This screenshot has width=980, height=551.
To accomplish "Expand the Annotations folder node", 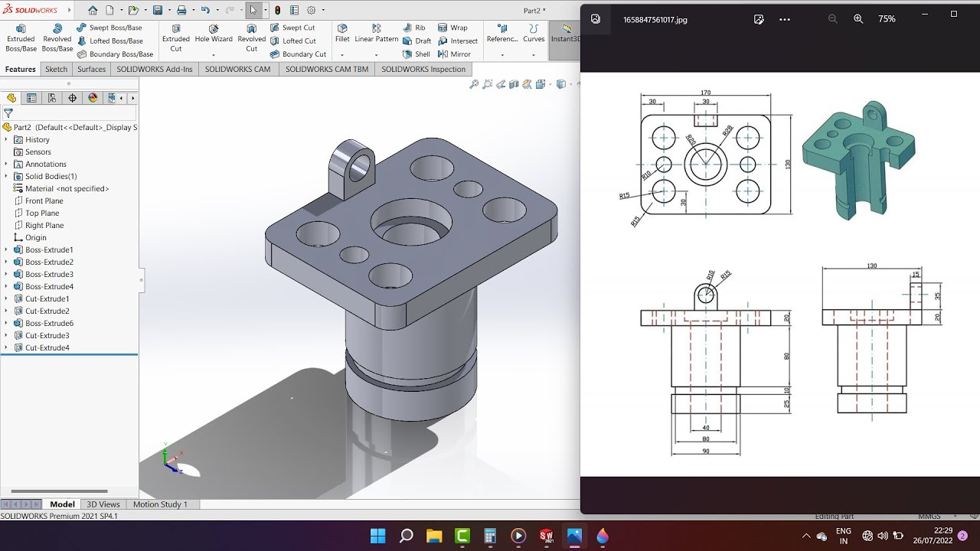I will coord(7,165).
